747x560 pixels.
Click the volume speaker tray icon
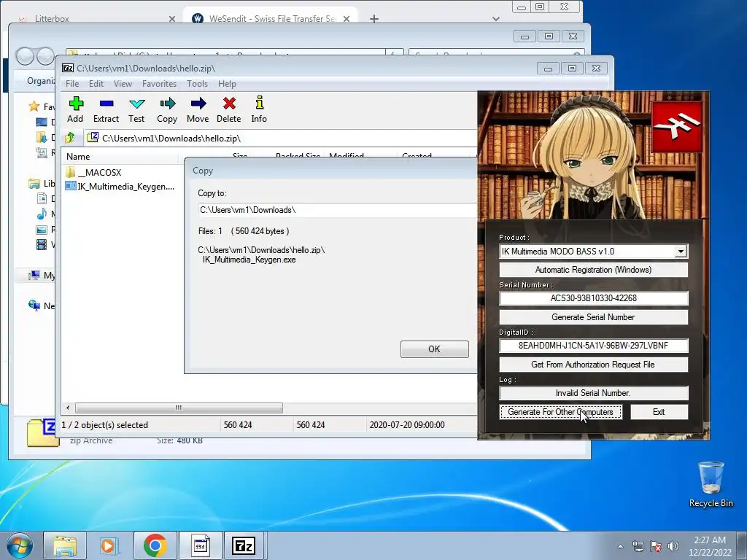[x=673, y=546]
